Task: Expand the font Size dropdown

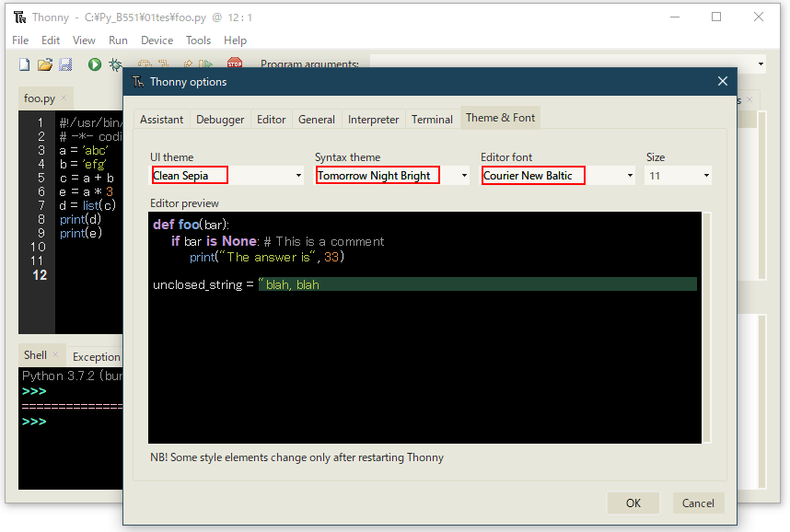Action: click(x=706, y=175)
